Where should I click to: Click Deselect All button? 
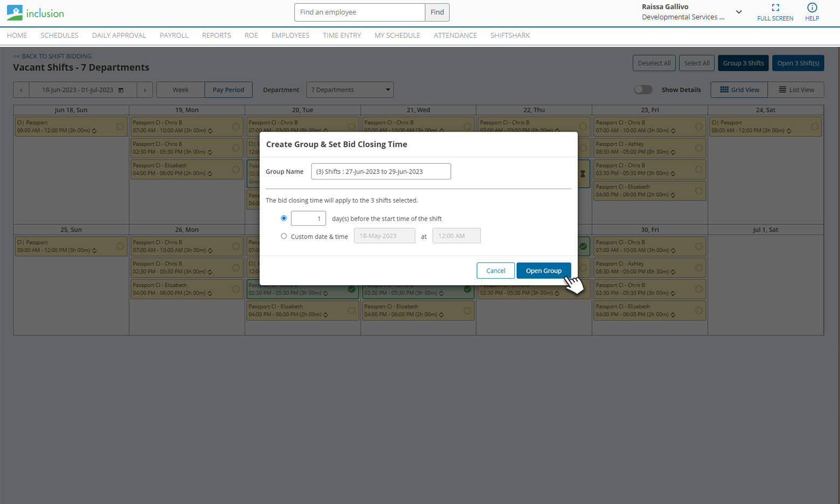click(654, 63)
